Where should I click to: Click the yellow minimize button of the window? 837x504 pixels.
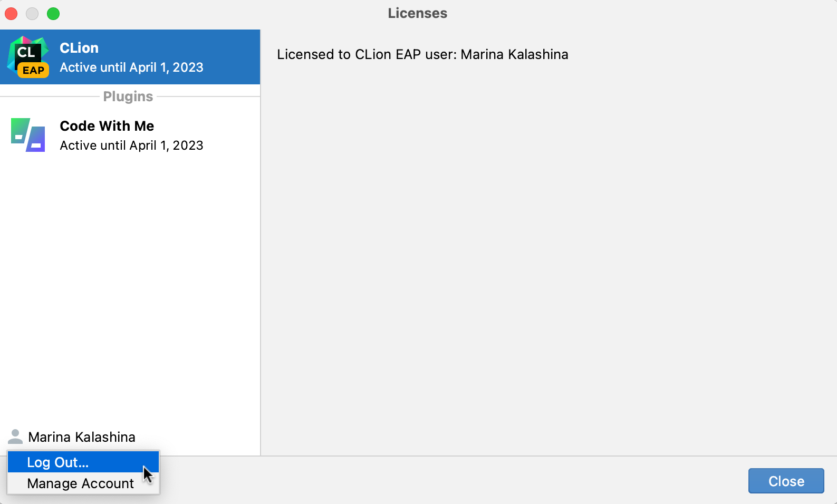click(x=32, y=14)
